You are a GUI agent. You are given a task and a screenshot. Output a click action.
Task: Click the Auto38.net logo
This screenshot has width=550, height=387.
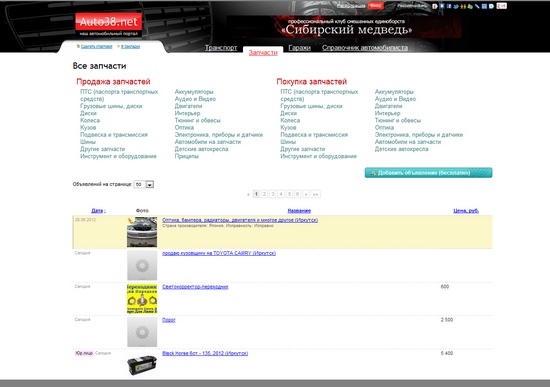109,25
